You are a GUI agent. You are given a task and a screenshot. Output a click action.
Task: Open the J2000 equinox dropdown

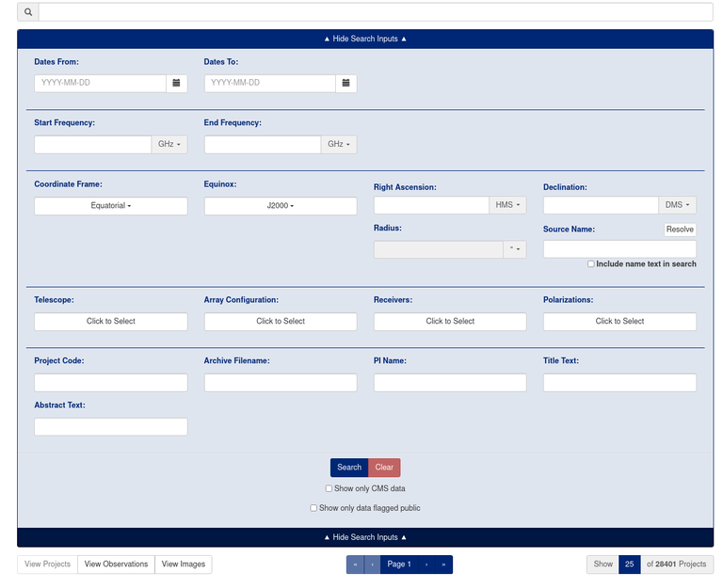[281, 206]
